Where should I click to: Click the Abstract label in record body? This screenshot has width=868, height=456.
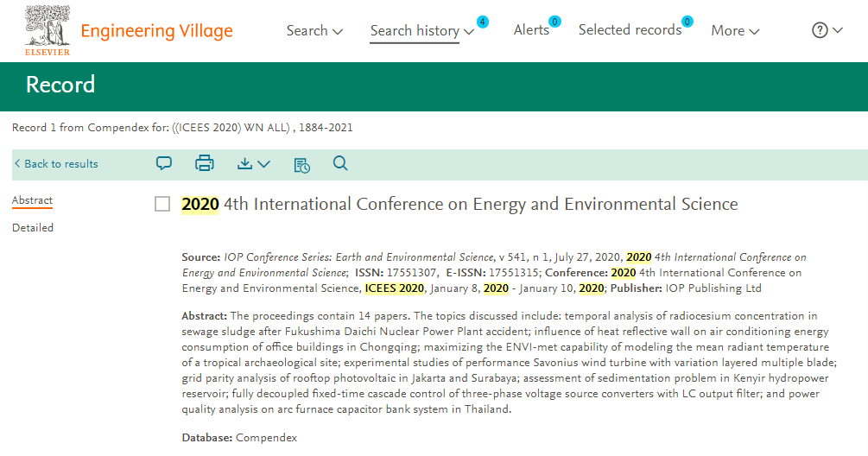[205, 316]
